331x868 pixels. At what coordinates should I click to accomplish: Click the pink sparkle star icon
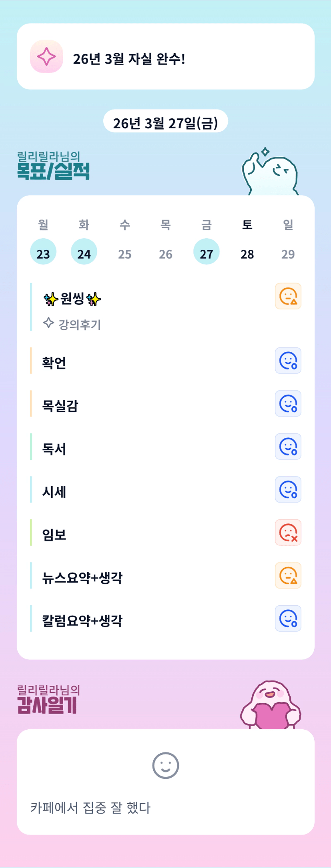(46, 57)
